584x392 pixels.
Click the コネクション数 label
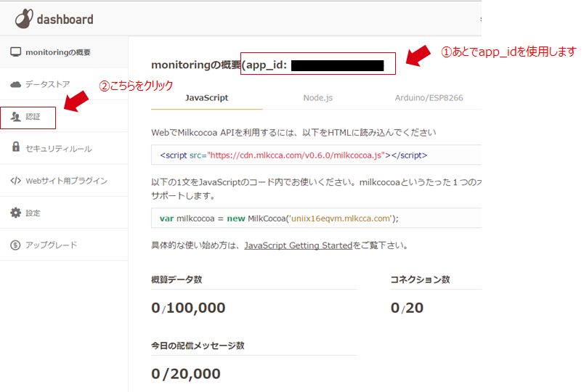pos(420,279)
